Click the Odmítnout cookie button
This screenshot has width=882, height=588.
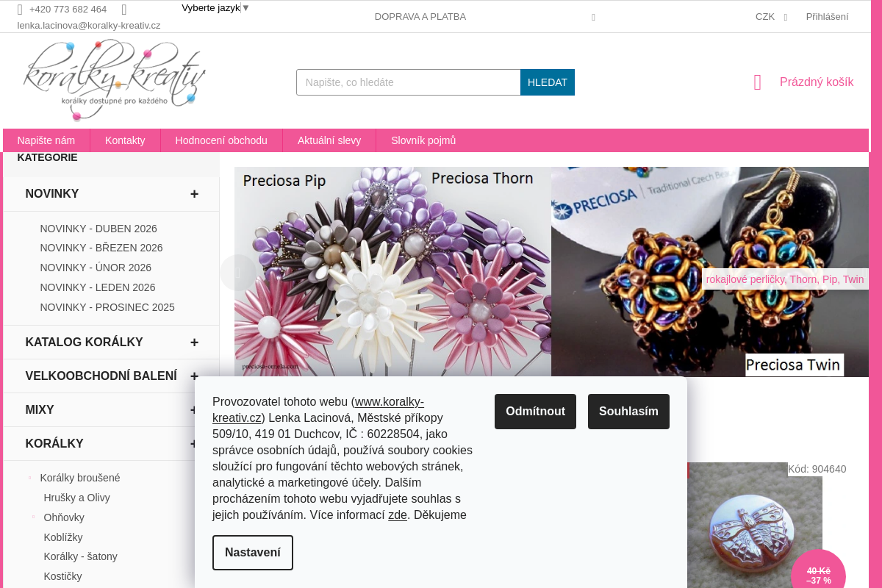point(535,412)
